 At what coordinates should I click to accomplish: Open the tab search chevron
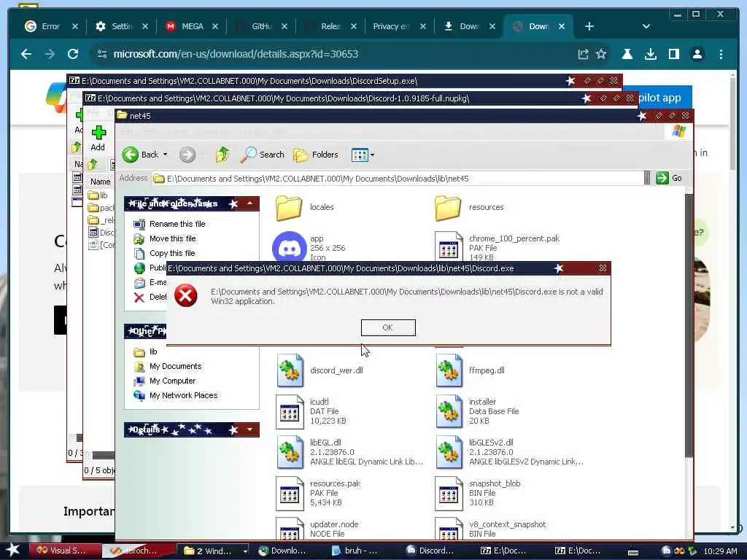(x=646, y=26)
